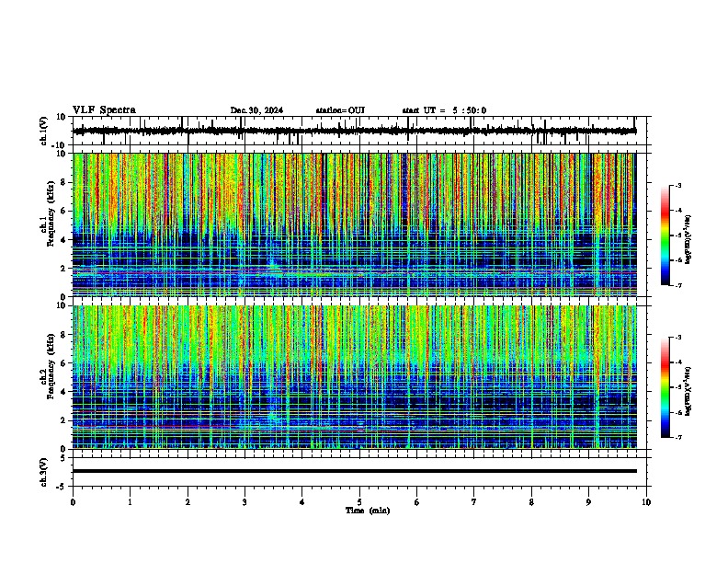Screen dimensions: 728x563
Task: Click time axis tick label "9"
Action: point(588,502)
